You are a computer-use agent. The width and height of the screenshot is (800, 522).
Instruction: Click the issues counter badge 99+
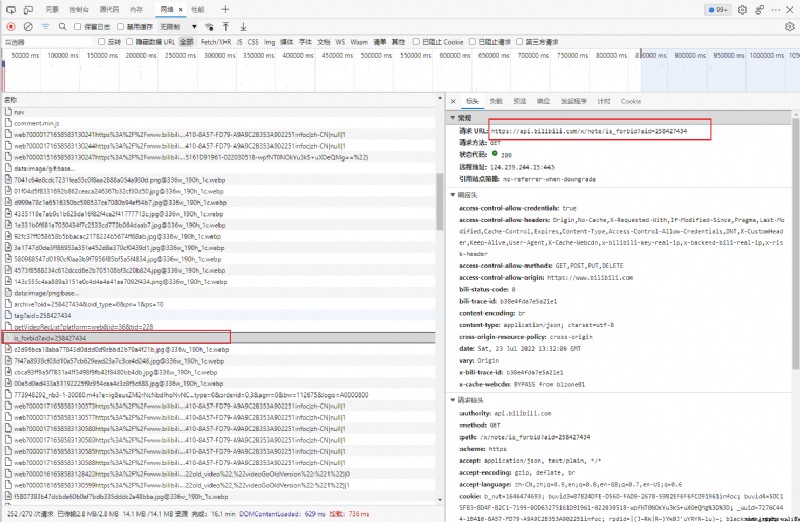(718, 9)
